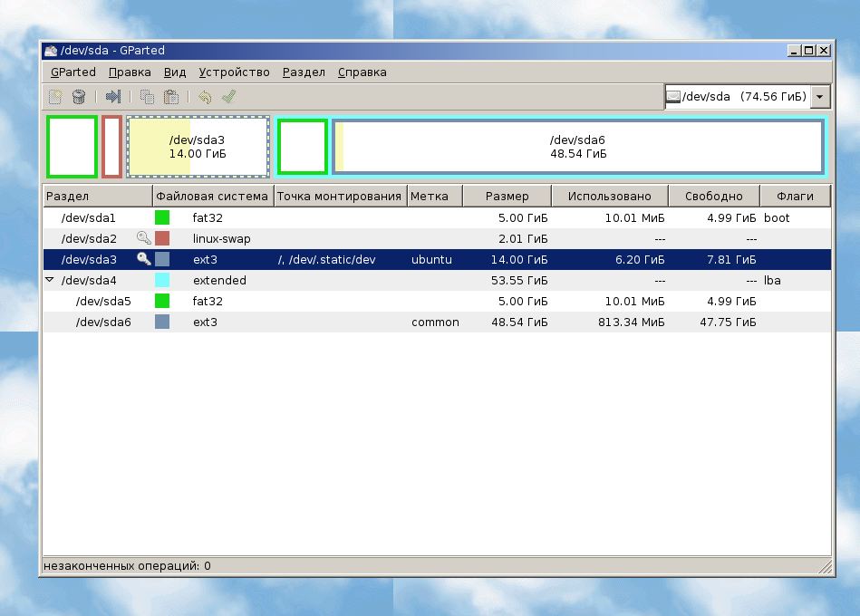Click the 'незаконченных операций: 0' status bar text
Viewport: 860px width, 616px height.
tap(127, 565)
